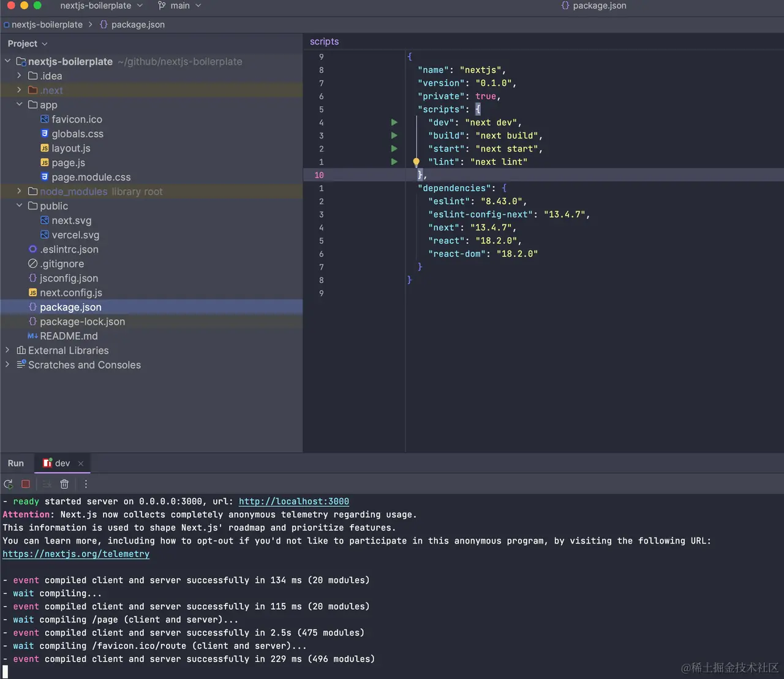This screenshot has width=784, height=679.
Task: Click the "react-dom": "18.2.0" line
Action: point(483,254)
